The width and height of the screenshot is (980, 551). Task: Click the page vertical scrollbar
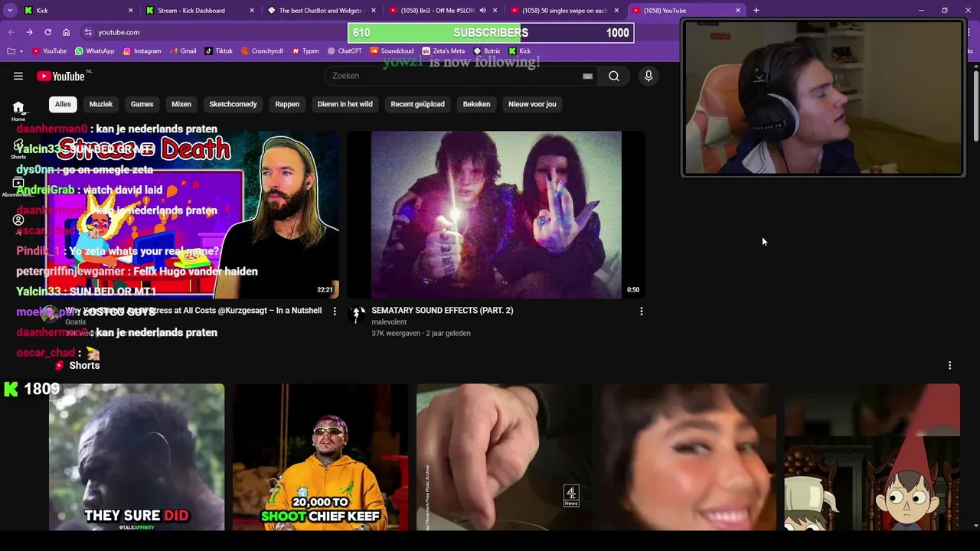(975, 107)
